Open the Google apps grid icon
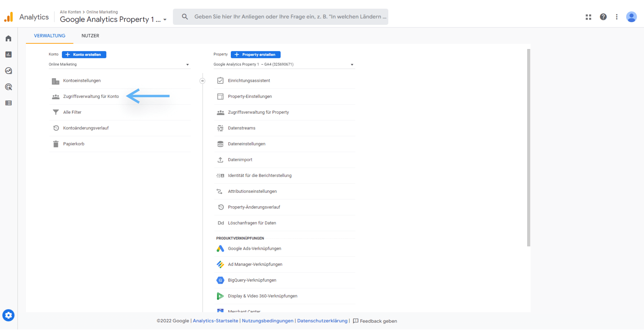644x330 pixels. coord(588,17)
